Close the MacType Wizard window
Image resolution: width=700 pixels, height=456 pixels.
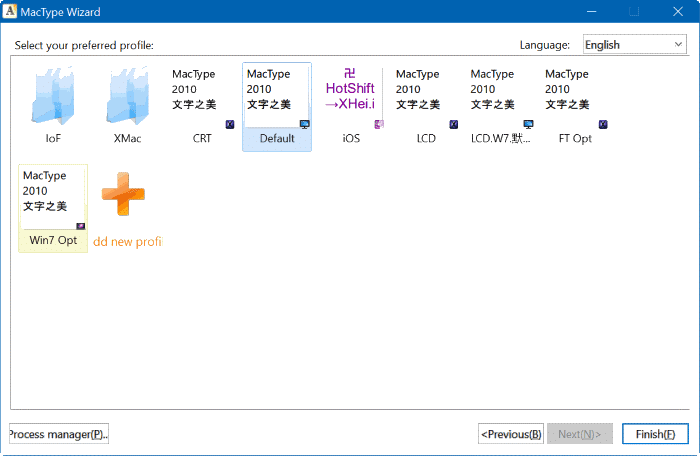[x=678, y=11]
